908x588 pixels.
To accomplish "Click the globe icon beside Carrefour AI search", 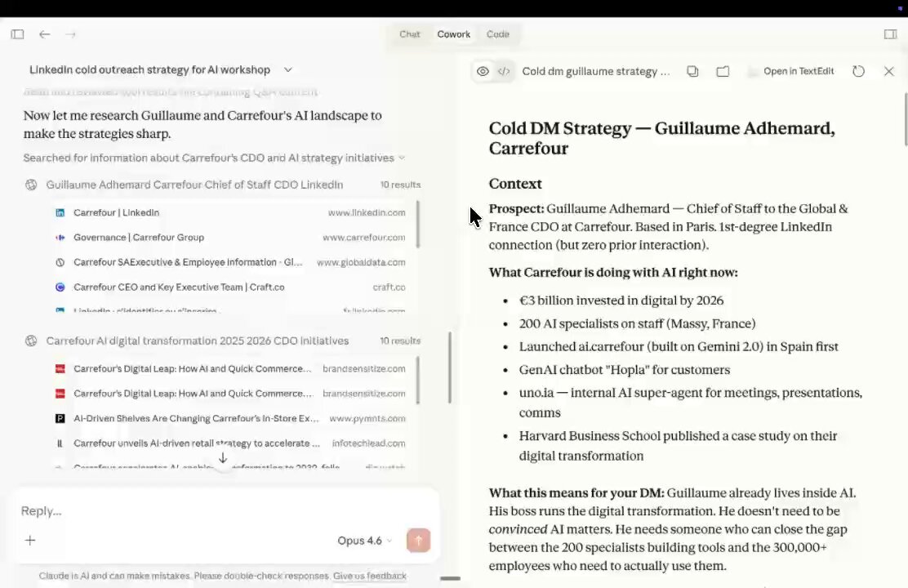I will click(31, 341).
